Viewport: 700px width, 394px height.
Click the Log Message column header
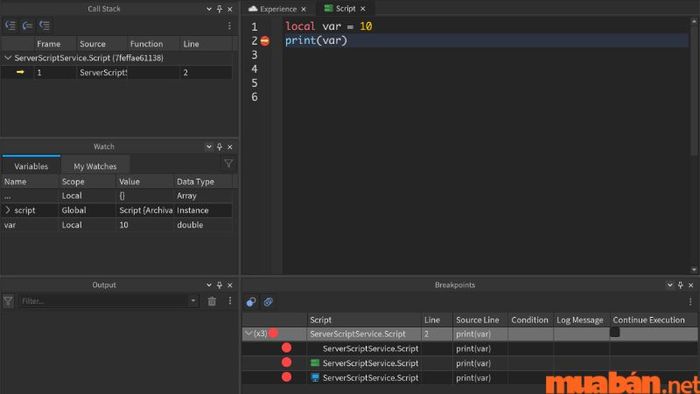click(580, 320)
